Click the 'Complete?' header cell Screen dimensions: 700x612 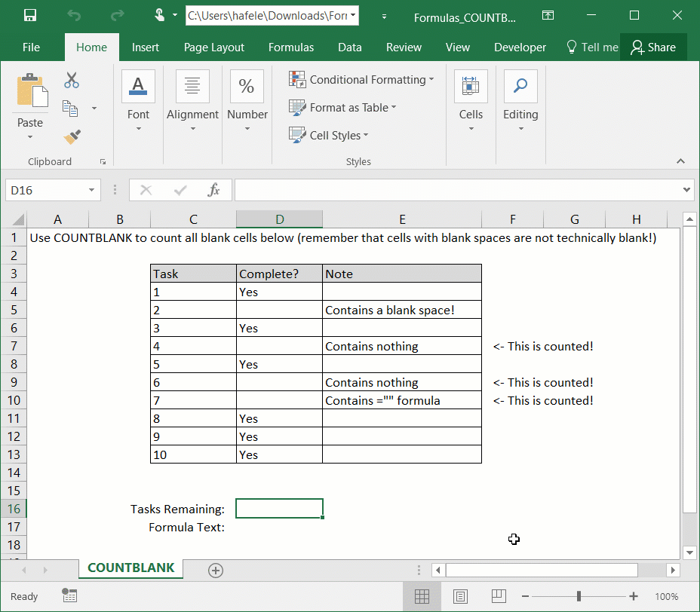pos(279,274)
